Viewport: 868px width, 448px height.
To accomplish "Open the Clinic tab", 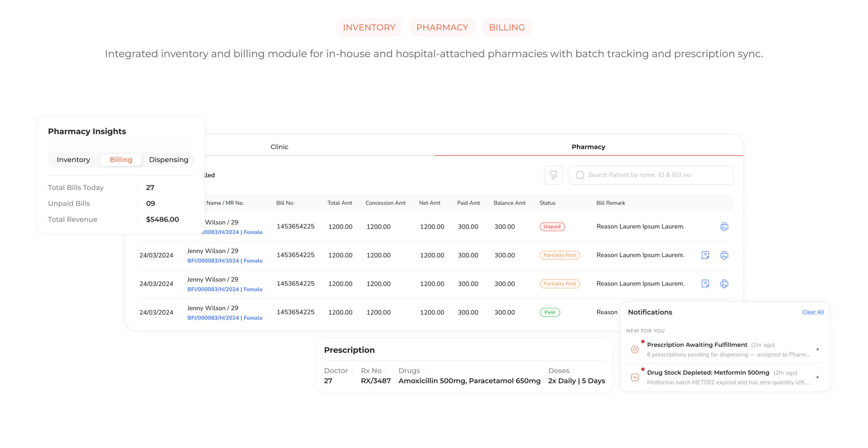I will point(279,147).
